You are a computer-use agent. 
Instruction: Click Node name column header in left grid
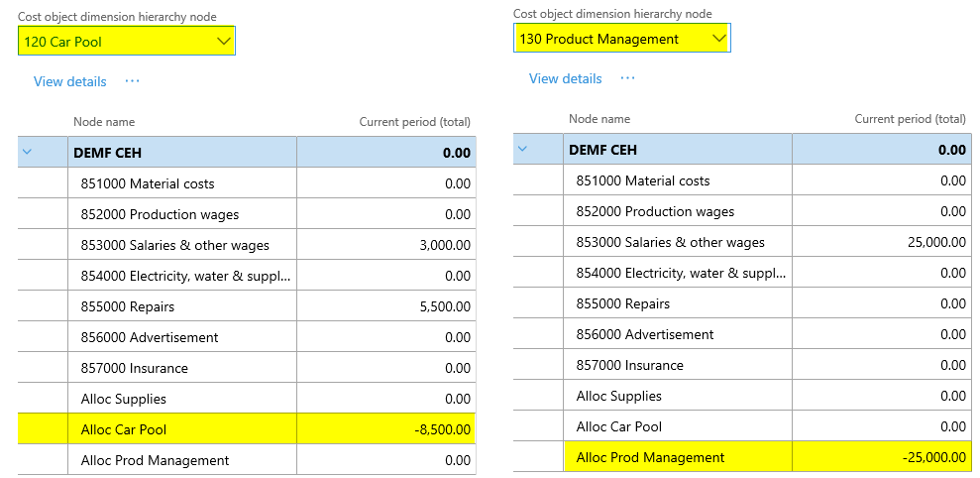104,122
